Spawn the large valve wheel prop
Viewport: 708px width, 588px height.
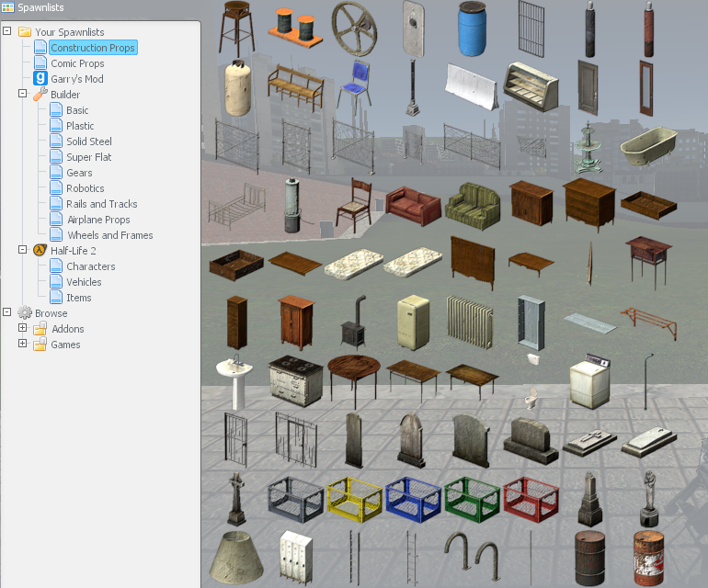click(354, 28)
